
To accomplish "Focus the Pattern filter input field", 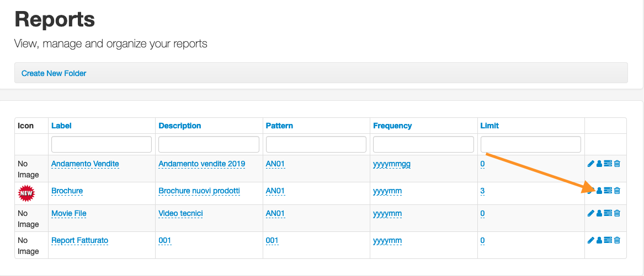I will (x=316, y=144).
